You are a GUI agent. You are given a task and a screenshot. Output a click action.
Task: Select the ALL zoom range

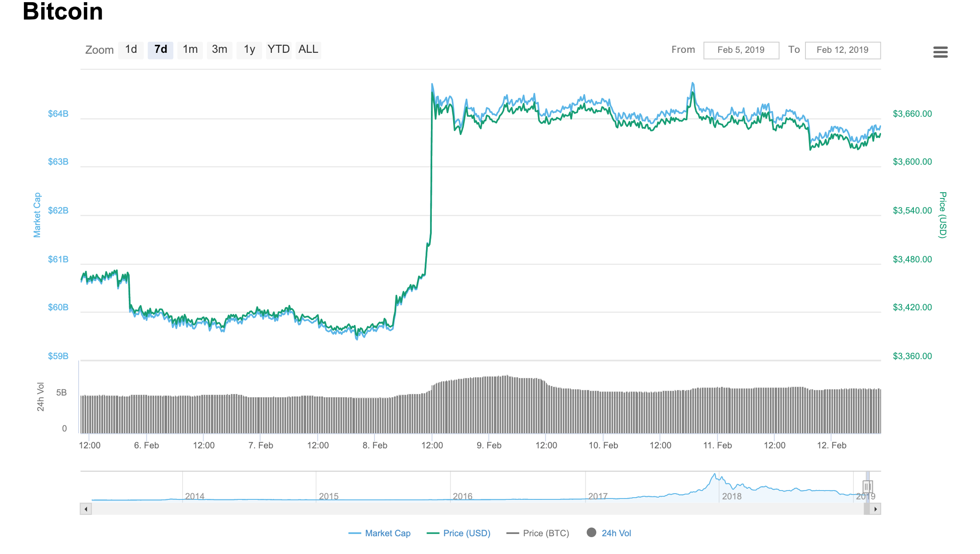click(308, 50)
